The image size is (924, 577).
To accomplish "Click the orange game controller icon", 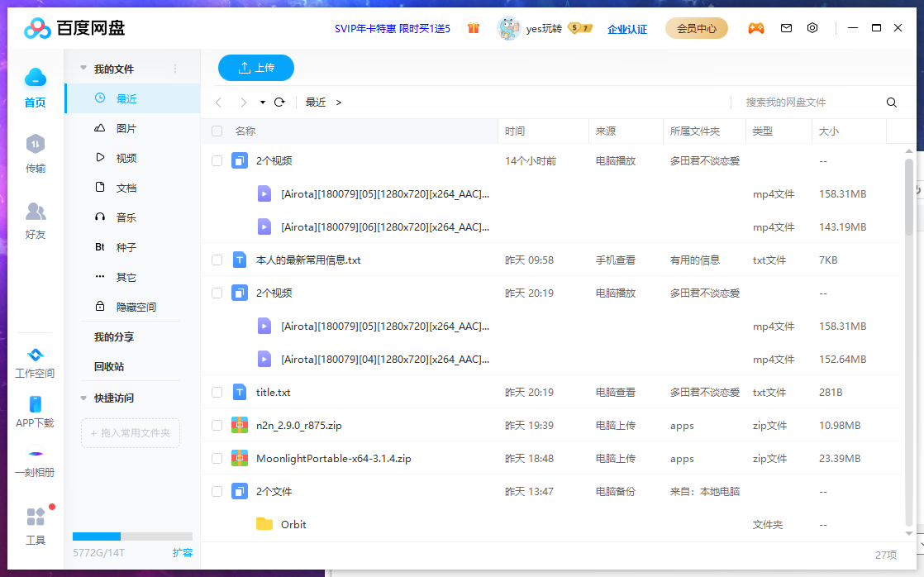I will (756, 27).
